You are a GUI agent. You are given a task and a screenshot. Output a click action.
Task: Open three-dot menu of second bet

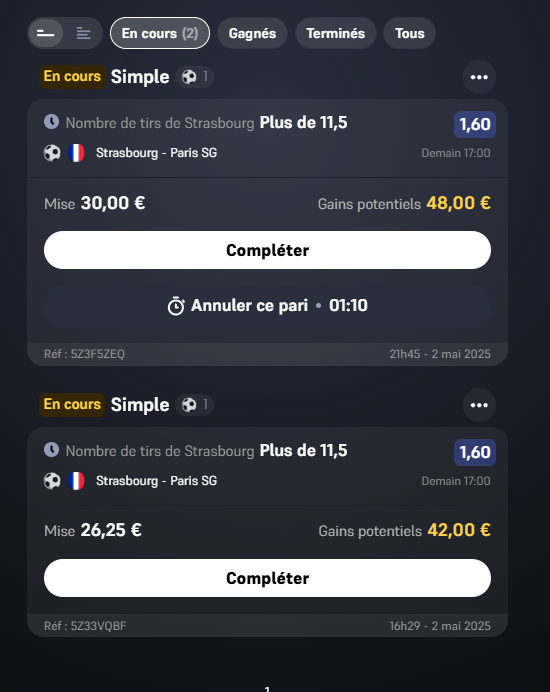[x=479, y=405]
